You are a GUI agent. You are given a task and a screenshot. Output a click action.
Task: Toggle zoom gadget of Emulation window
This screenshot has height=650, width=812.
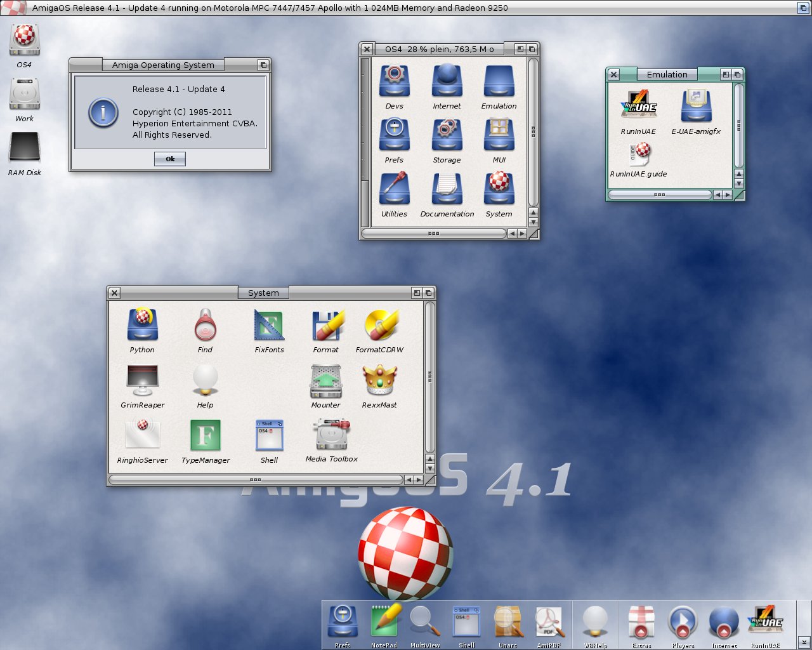(x=726, y=74)
